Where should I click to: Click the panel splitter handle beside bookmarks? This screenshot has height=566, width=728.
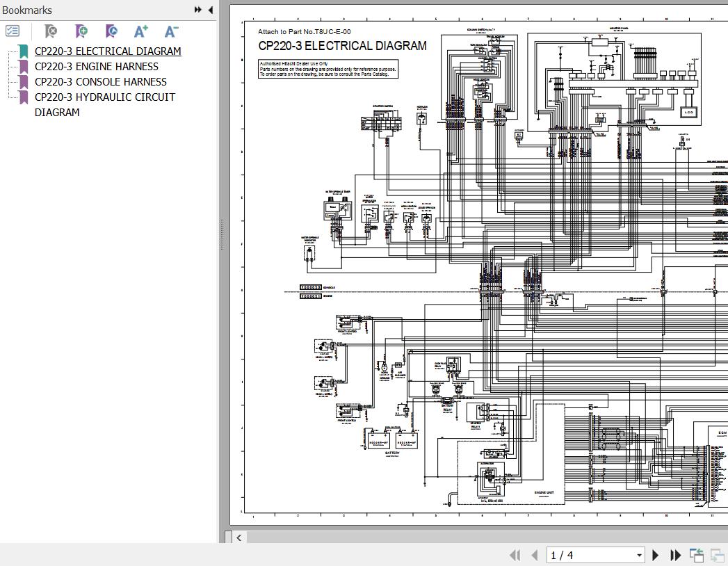222,234
